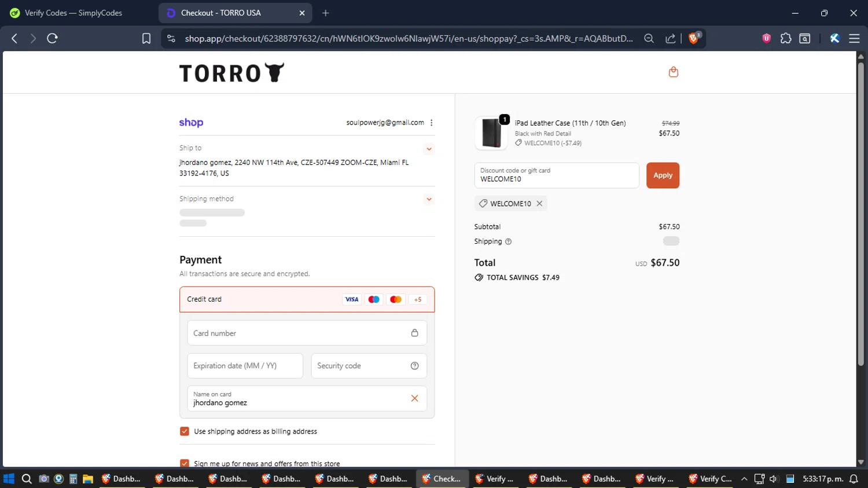Remove the WELCOME10 discount tag
Image resolution: width=868 pixels, height=488 pixels.
coord(539,203)
